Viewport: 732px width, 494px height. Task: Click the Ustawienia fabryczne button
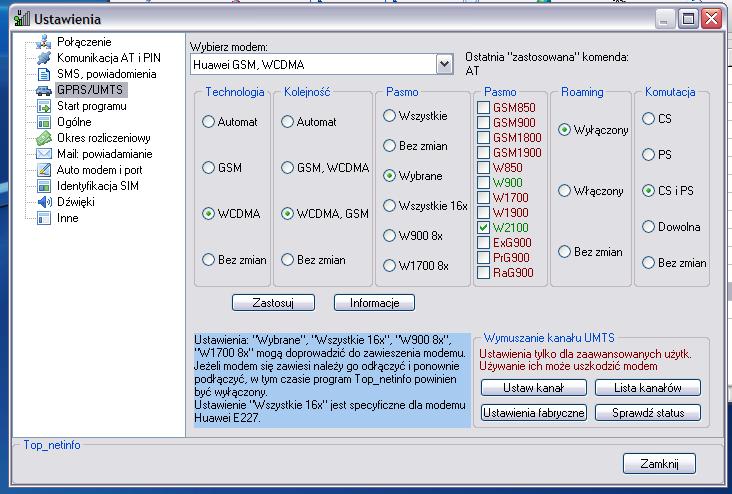coord(533,413)
